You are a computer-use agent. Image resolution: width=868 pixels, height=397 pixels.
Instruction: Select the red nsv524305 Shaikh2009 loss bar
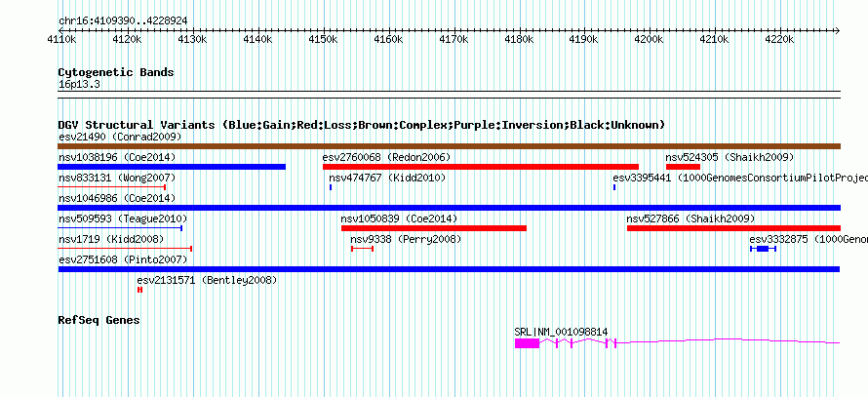pos(683,167)
